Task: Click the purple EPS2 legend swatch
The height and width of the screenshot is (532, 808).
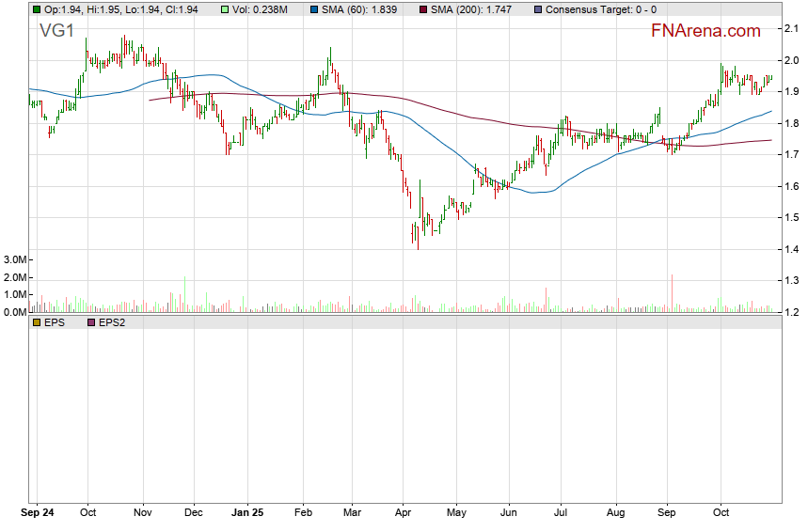Action: tap(91, 322)
